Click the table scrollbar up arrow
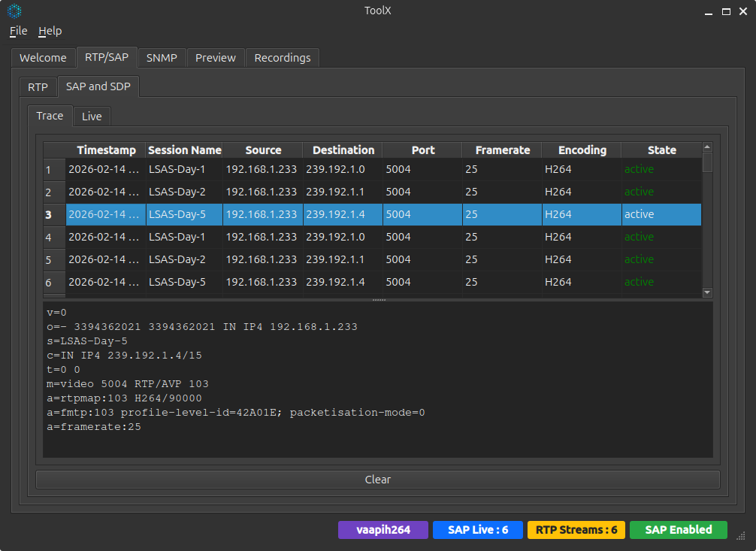Image resolution: width=756 pixels, height=551 pixels. click(x=706, y=147)
